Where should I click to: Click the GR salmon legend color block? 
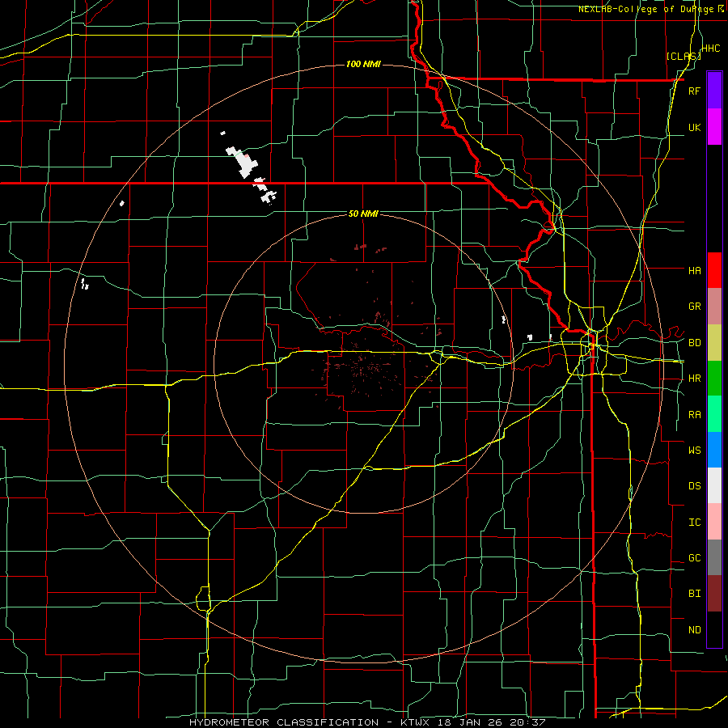(x=714, y=307)
